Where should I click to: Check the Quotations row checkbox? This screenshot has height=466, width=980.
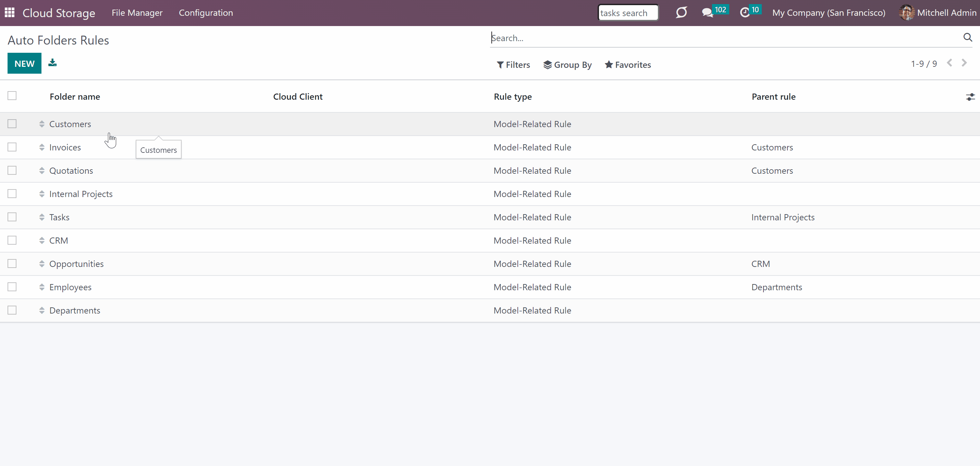(12, 170)
